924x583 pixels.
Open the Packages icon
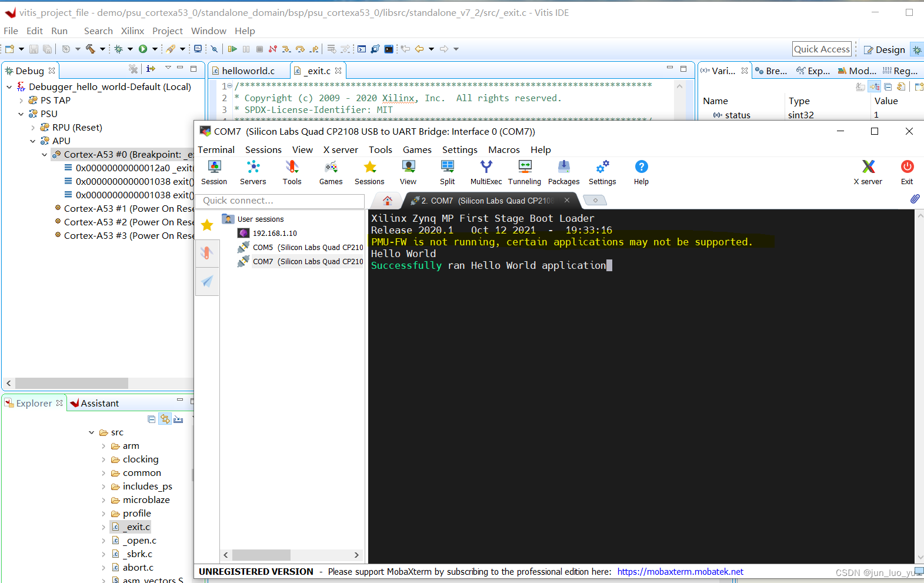click(x=563, y=172)
